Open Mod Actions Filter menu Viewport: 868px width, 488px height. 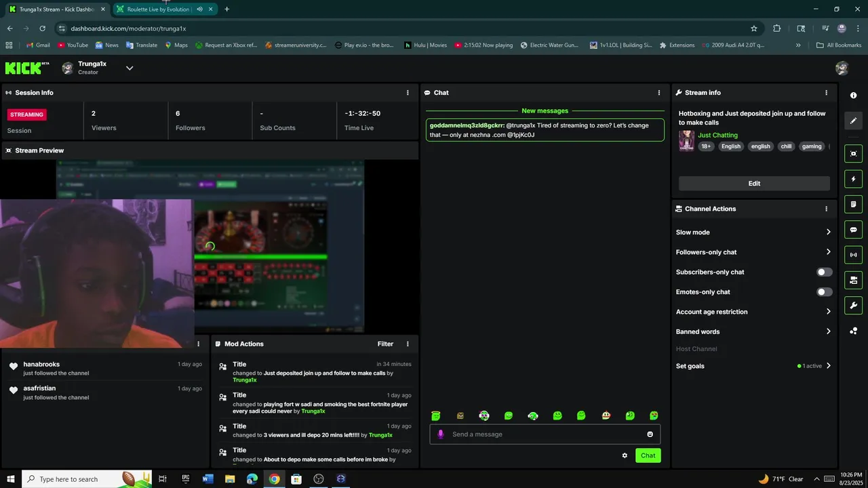[385, 344]
